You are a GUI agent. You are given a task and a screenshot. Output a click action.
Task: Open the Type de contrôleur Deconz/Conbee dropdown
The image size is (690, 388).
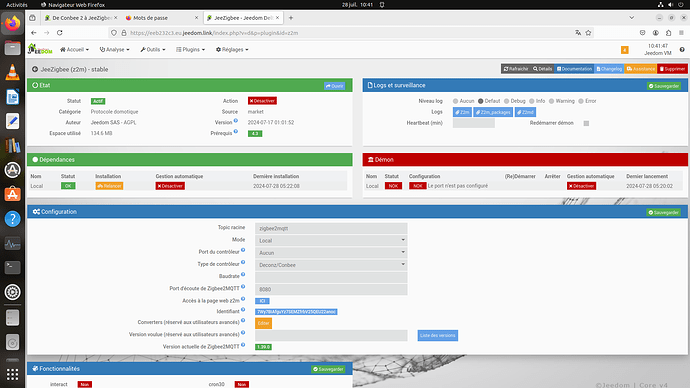pos(331,265)
